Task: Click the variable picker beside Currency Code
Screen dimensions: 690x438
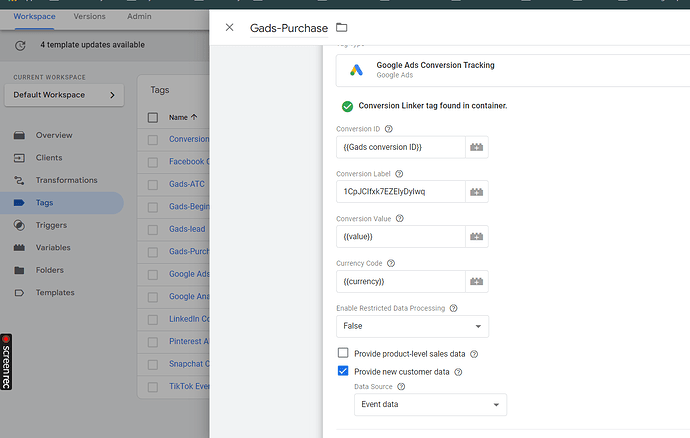Action: [477, 282]
